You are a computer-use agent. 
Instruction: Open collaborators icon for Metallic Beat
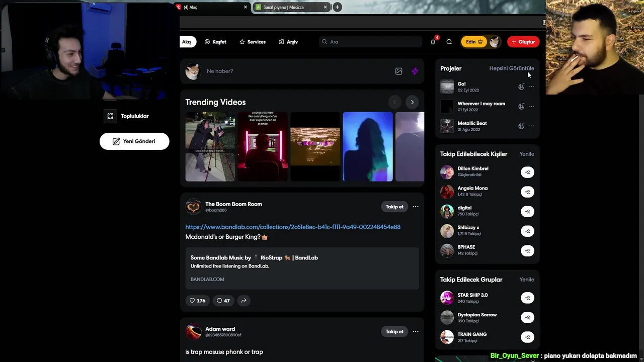point(521,126)
